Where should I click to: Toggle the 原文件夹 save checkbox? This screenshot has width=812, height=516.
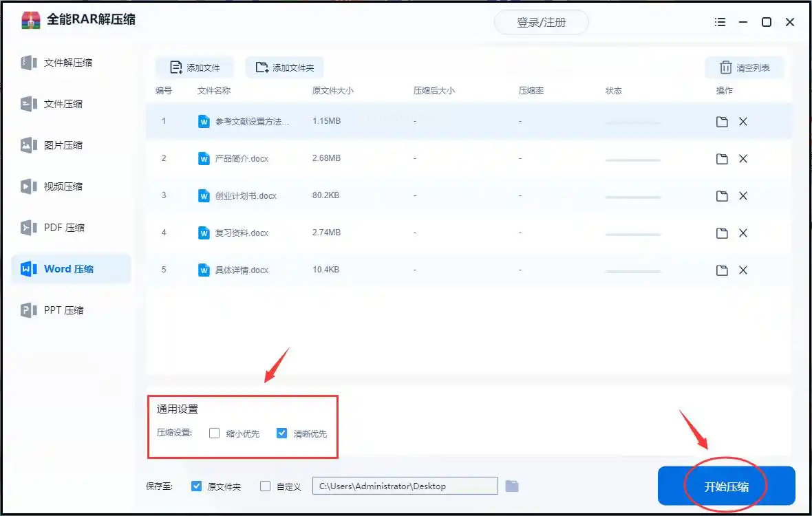coord(196,486)
